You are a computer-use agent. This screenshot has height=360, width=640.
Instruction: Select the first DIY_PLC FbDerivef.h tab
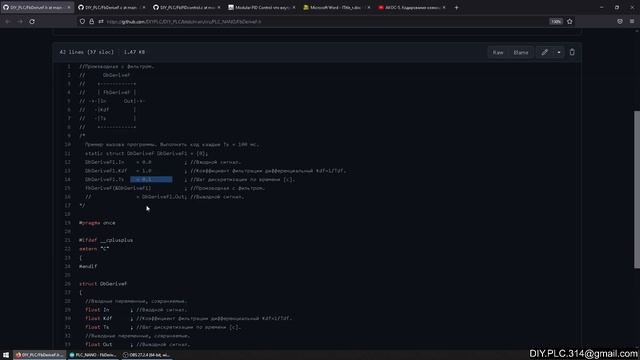[37, 7]
